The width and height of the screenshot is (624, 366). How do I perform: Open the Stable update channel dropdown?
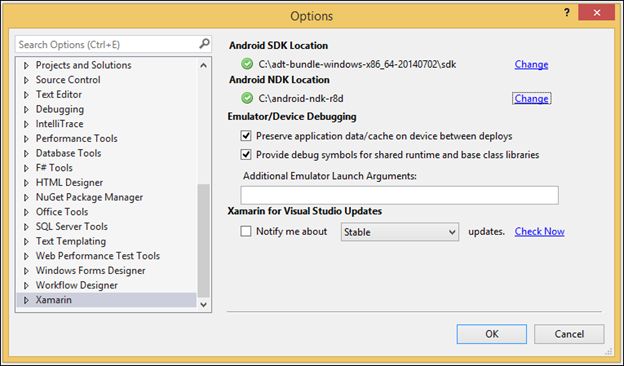point(400,232)
